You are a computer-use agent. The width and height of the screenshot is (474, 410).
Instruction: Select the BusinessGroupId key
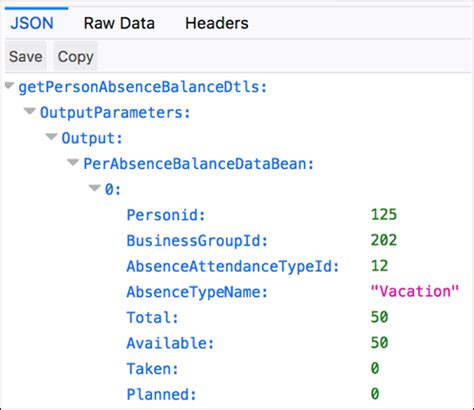(197, 241)
